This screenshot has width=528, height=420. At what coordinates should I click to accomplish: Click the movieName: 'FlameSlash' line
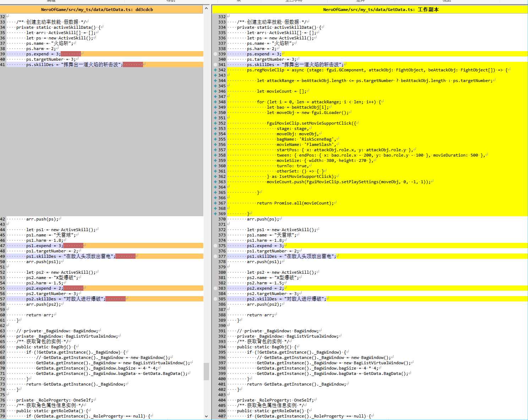click(306, 144)
